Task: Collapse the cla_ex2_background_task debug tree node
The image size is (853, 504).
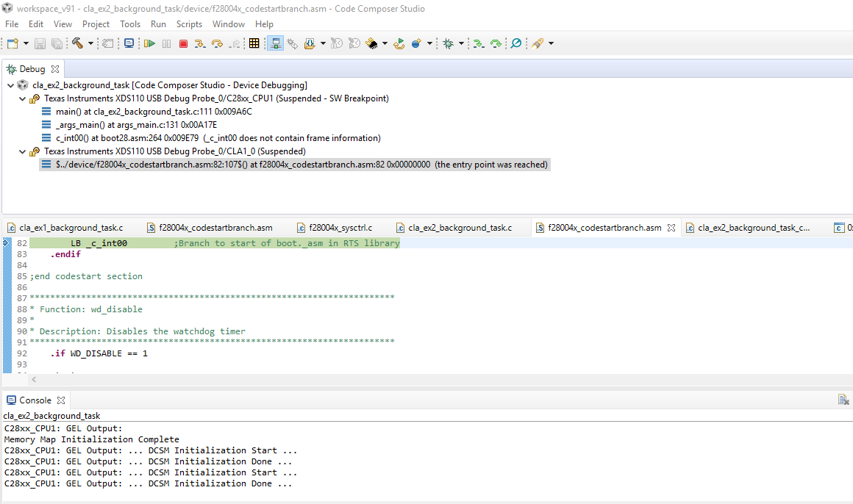Action: [10, 85]
